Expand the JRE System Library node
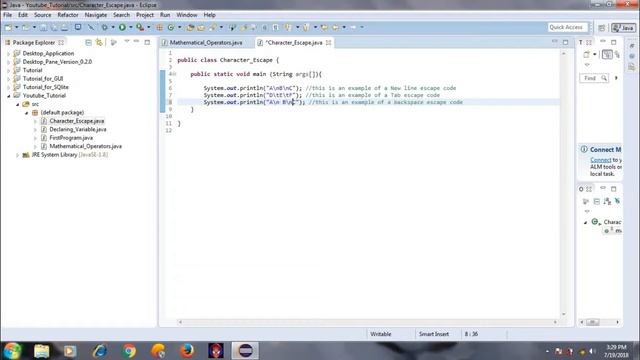Viewport: 640px width, 360px height. pyautogui.click(x=18, y=155)
